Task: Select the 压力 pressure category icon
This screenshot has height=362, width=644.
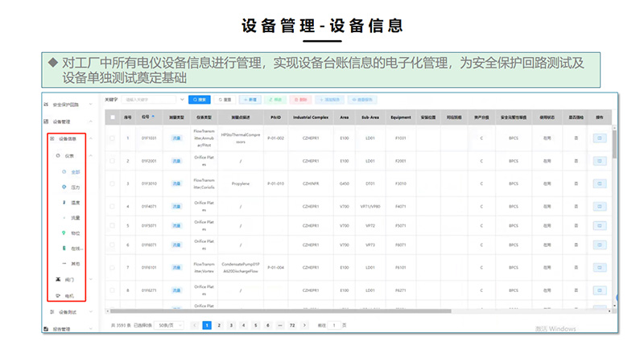Action: pos(64,187)
